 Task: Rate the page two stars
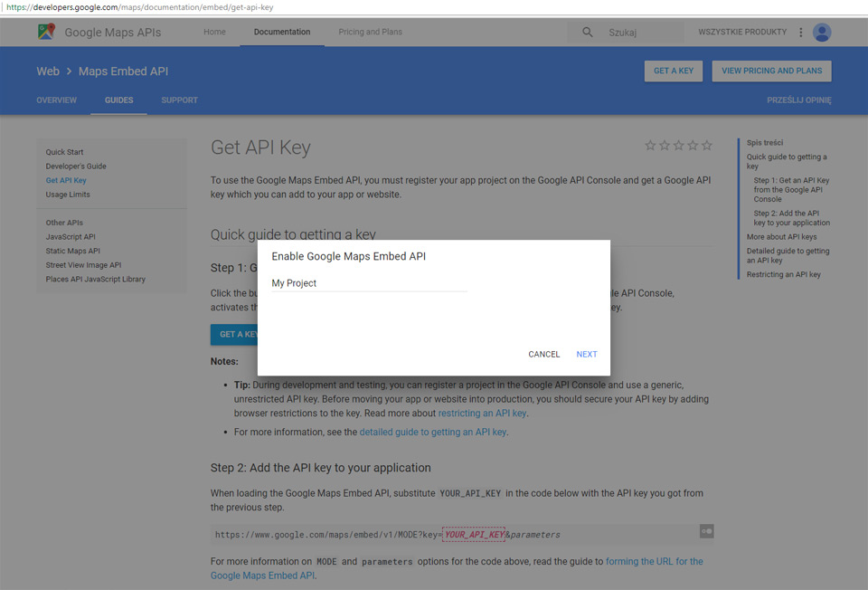pos(665,145)
